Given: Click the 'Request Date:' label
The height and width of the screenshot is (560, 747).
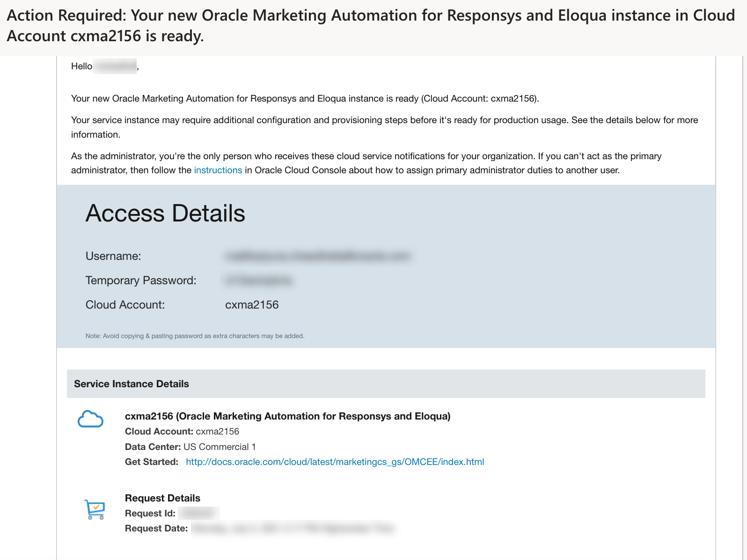Looking at the screenshot, I should [x=156, y=528].
